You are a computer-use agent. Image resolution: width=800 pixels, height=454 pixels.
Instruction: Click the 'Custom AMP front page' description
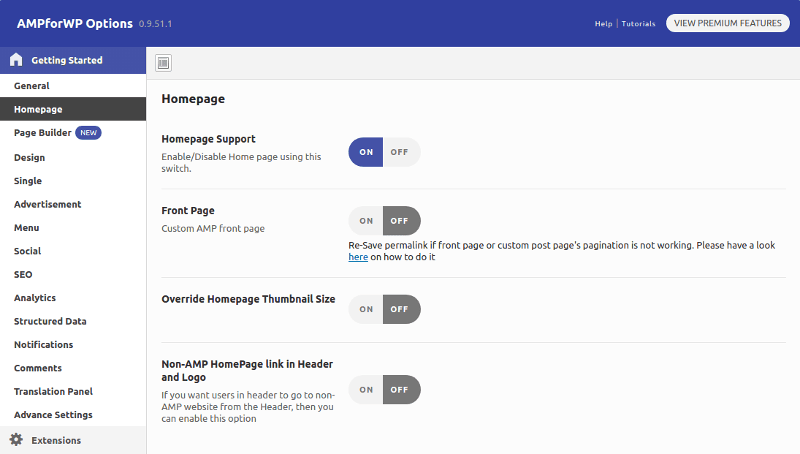[213, 229]
